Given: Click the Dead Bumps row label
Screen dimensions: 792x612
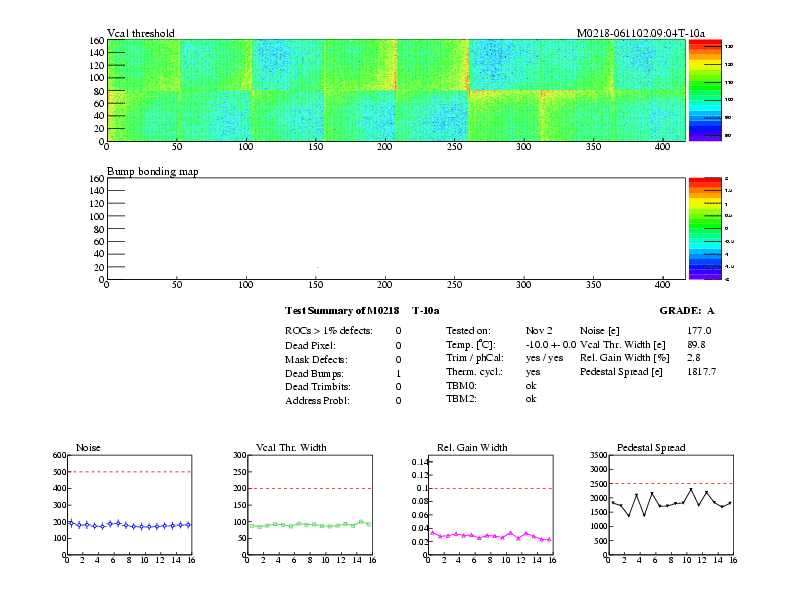Looking at the screenshot, I should pos(315,373).
